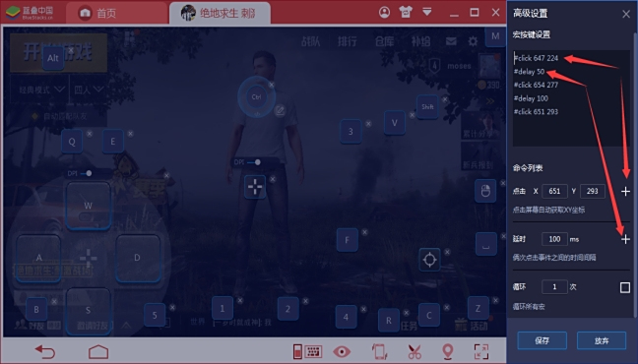Select the spacebar key mapping

click(x=485, y=244)
